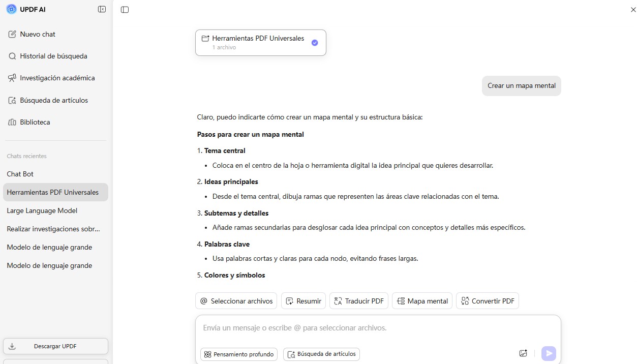Open the Large Language Model chat
The height and width of the screenshot is (364, 637).
point(42,210)
